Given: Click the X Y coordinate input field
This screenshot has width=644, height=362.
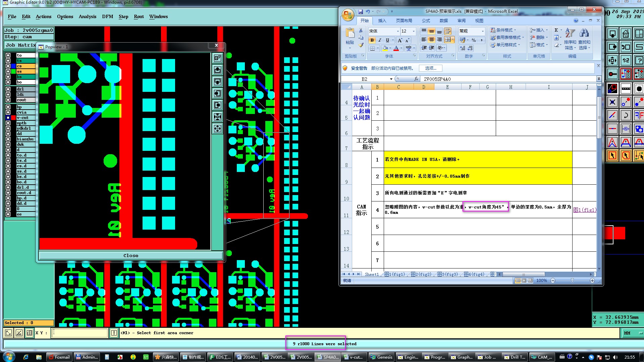Looking at the screenshot, I should [79, 333].
